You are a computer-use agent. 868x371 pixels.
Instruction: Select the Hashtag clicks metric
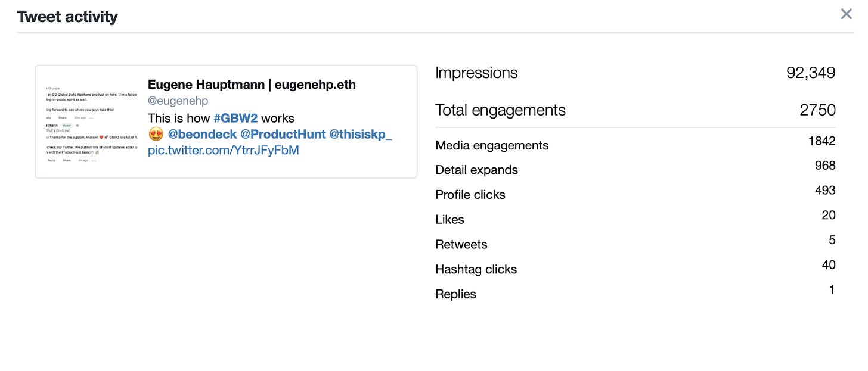click(635, 269)
